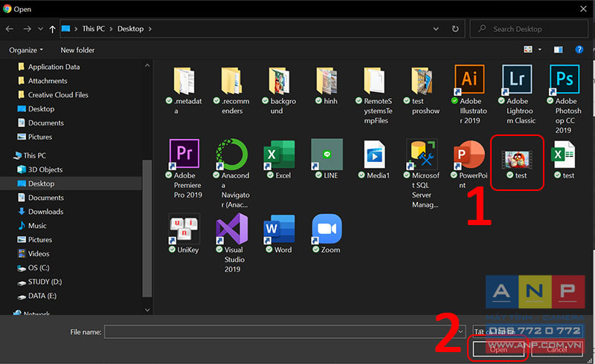
Task: Select the Microsoft SQL Server Management shortcut
Action: (x=422, y=174)
